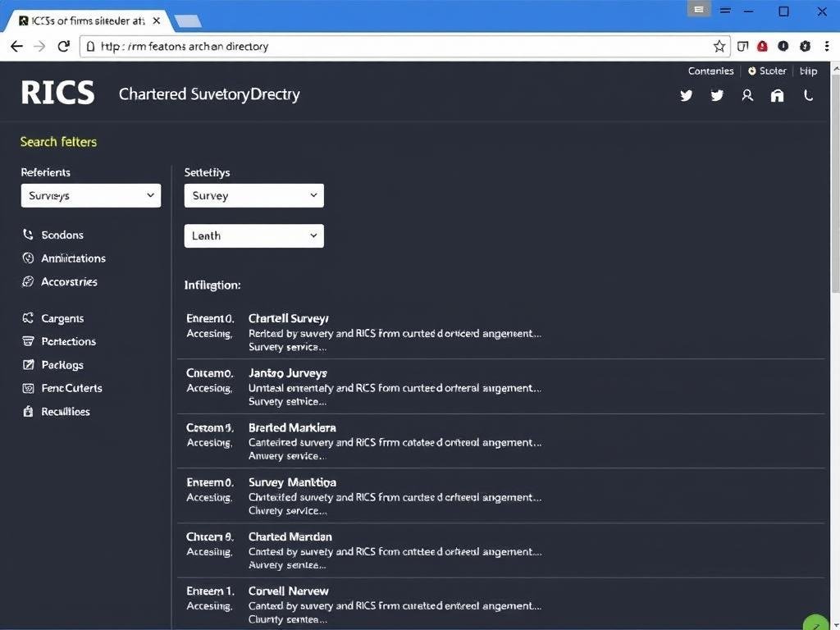Click the Chartered SuvetoryDrectry heading
840x630 pixels.
209,94
